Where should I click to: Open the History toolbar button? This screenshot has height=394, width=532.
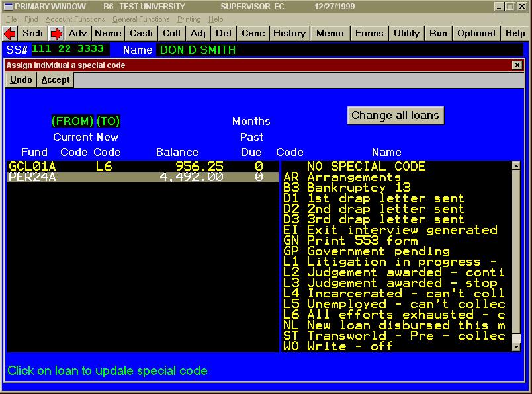coord(289,33)
